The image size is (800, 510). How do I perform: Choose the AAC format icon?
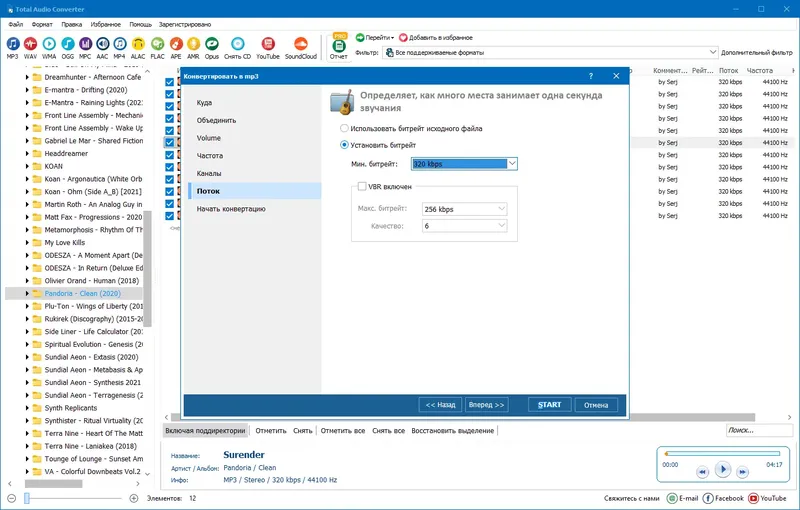(x=103, y=44)
